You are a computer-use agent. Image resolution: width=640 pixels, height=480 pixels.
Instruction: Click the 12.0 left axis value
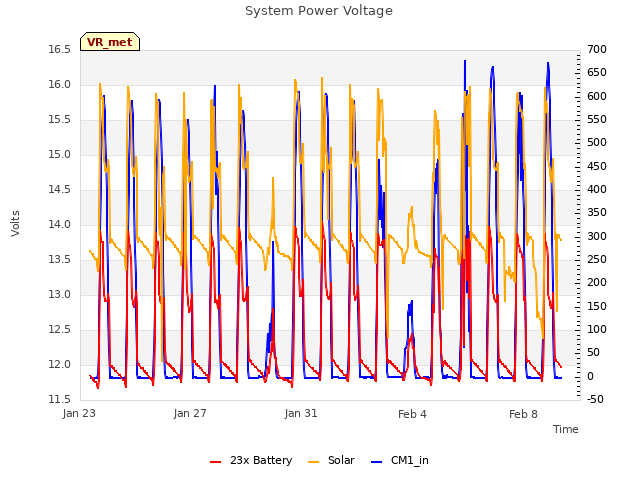point(60,364)
